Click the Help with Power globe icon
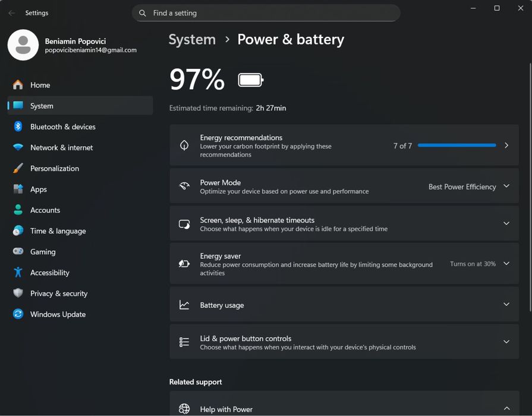Image resolution: width=532 pixels, height=416 pixels. point(184,408)
